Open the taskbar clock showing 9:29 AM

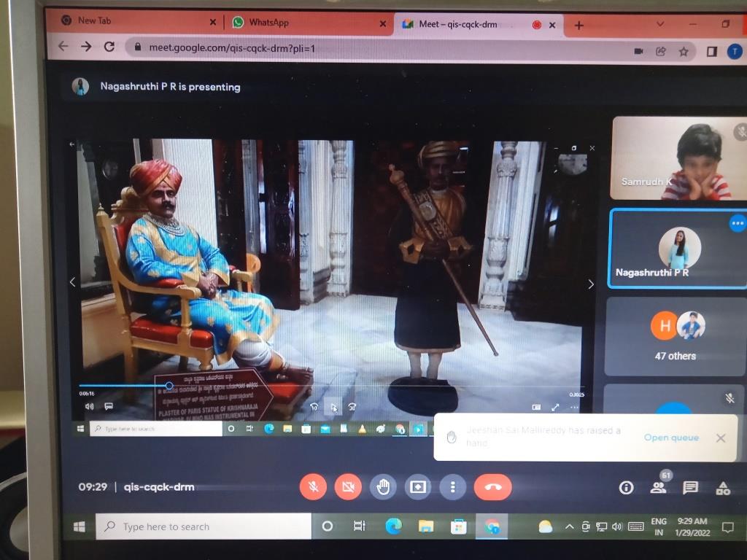tap(692, 526)
